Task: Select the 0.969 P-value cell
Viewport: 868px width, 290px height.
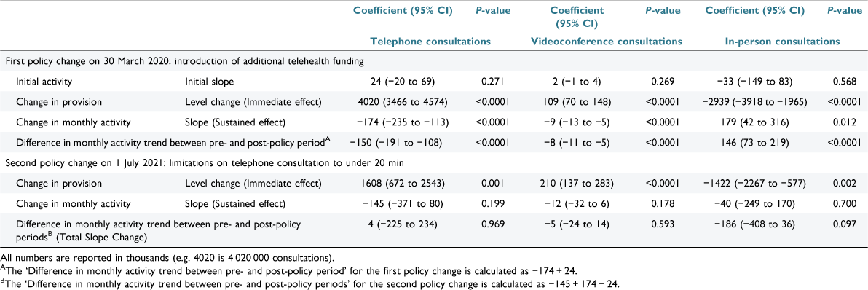Action: pos(492,226)
